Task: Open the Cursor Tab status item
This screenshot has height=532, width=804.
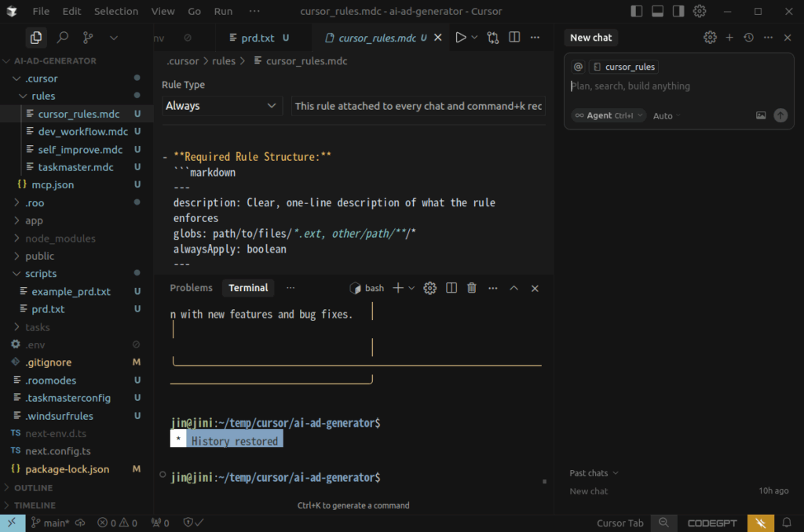Action: coord(620,523)
